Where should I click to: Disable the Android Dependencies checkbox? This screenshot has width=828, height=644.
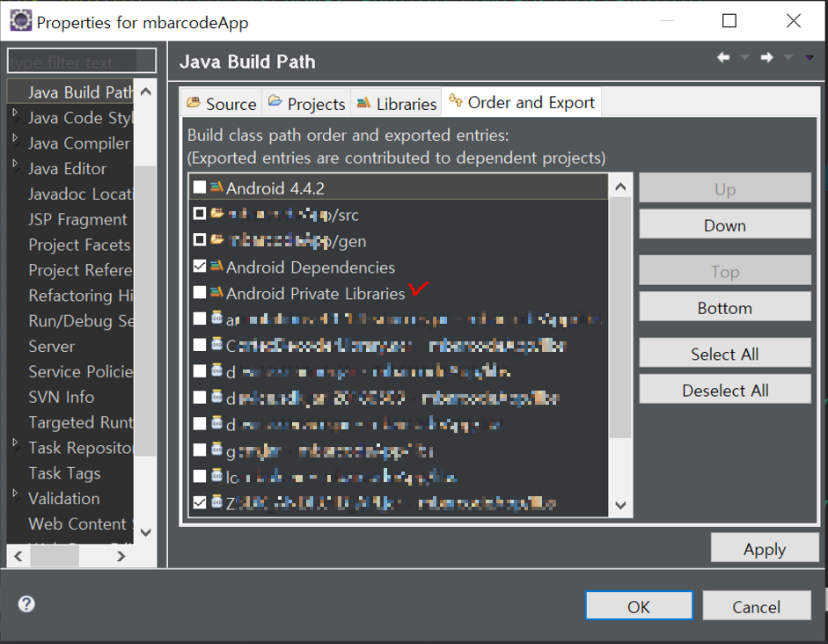point(199,266)
